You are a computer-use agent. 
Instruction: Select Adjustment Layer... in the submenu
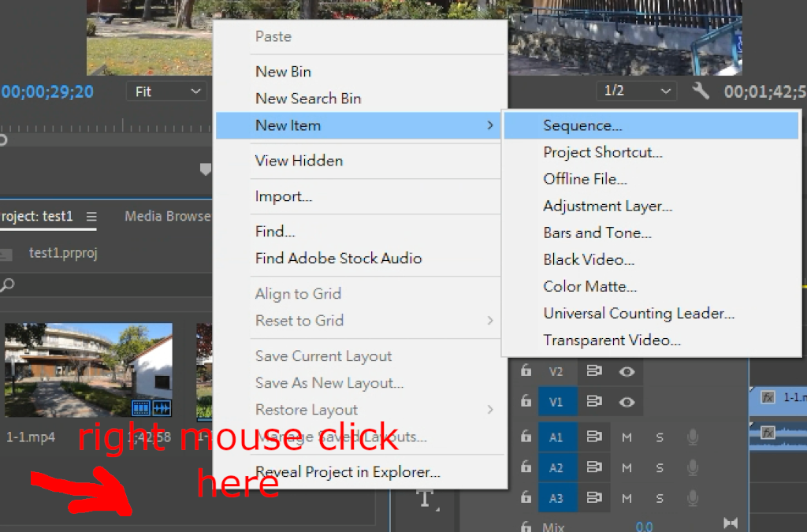pos(607,206)
